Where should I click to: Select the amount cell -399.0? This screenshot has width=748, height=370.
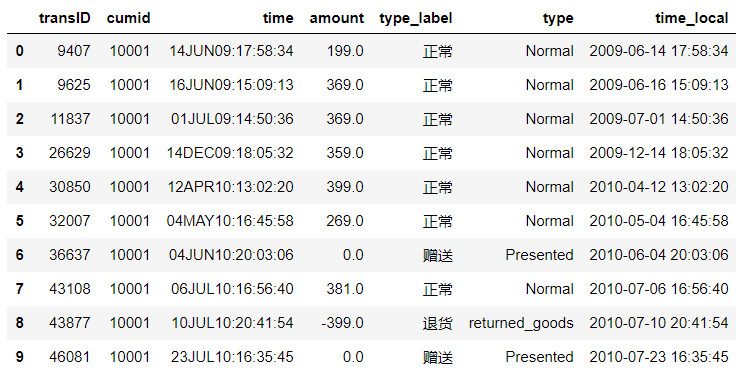click(x=342, y=323)
